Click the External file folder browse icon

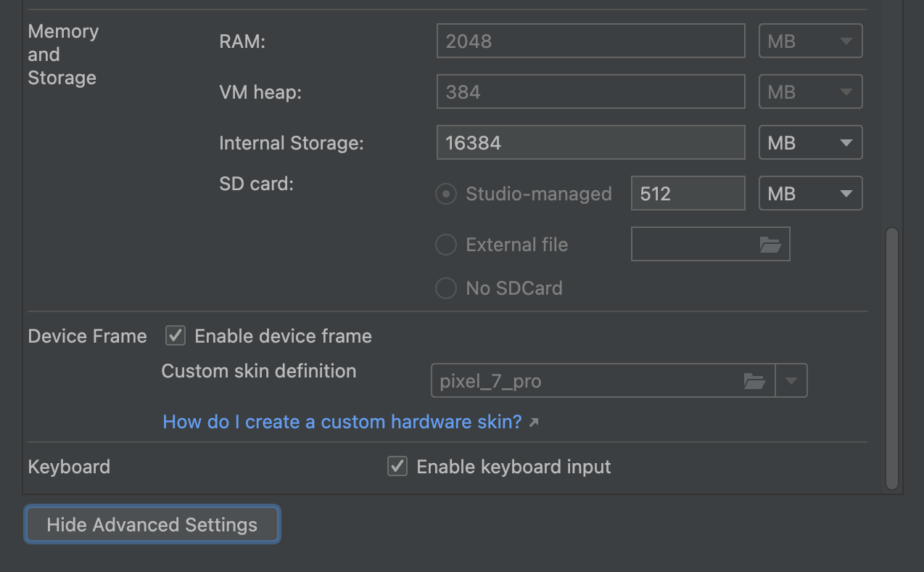[770, 245]
